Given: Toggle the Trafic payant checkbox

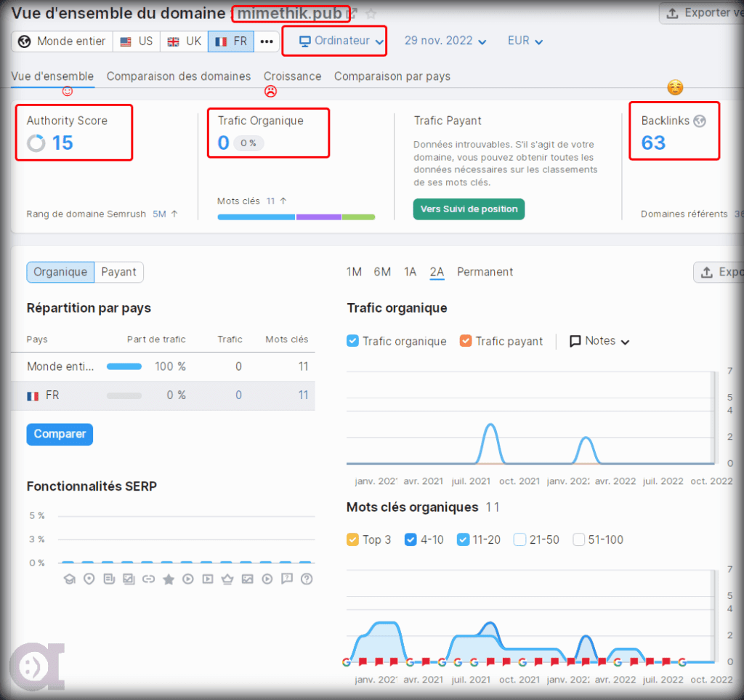Looking at the screenshot, I should [466, 341].
